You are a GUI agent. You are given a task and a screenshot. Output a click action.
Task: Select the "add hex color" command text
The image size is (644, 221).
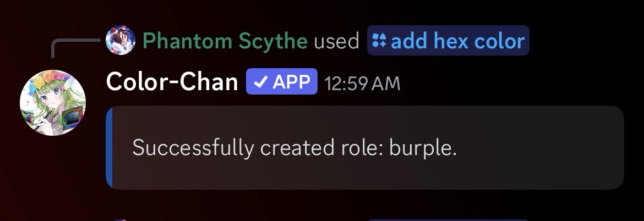(x=457, y=41)
